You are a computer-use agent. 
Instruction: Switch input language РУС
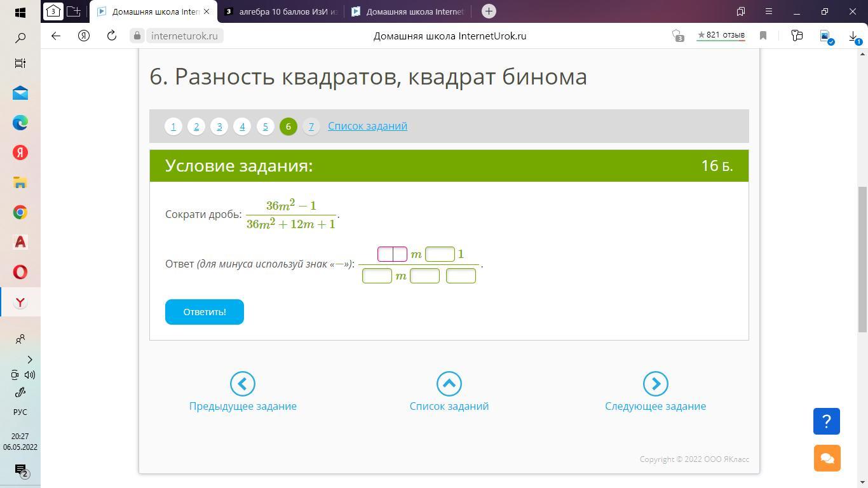(20, 412)
